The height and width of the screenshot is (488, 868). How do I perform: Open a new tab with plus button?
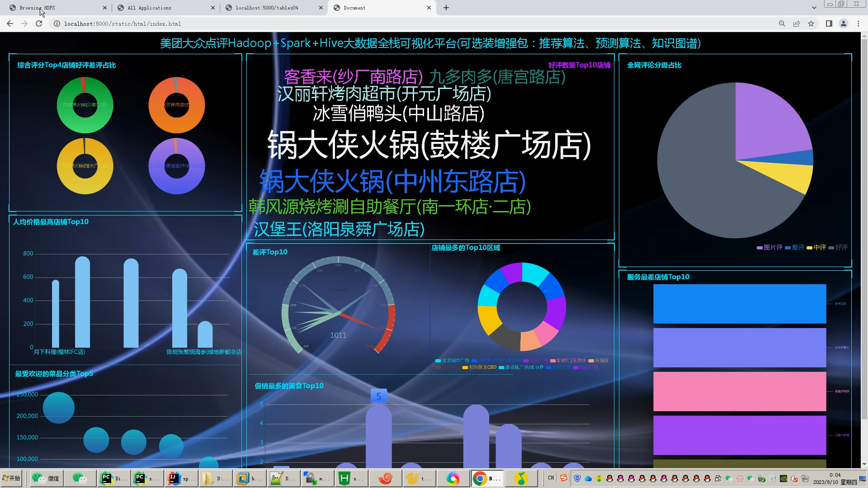(446, 8)
